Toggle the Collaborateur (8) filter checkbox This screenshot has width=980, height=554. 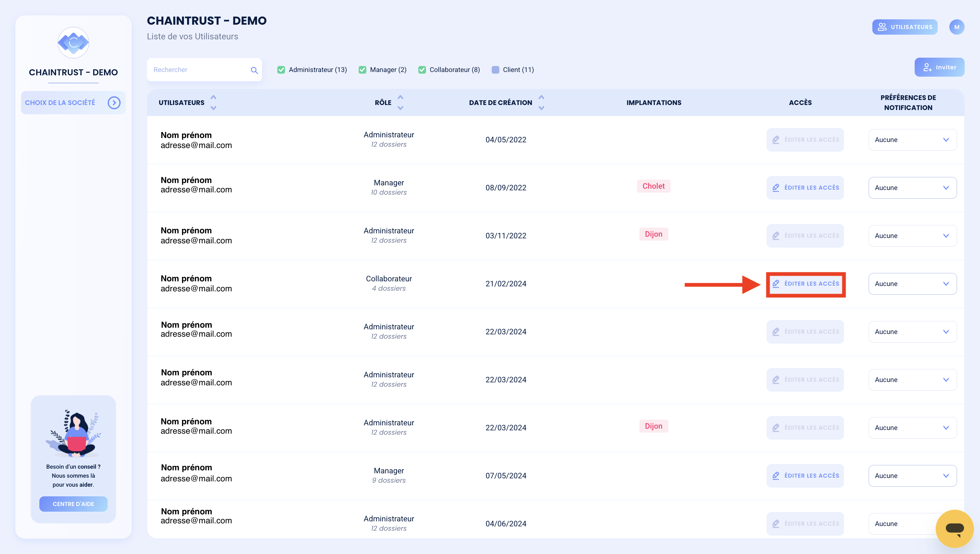pos(422,70)
